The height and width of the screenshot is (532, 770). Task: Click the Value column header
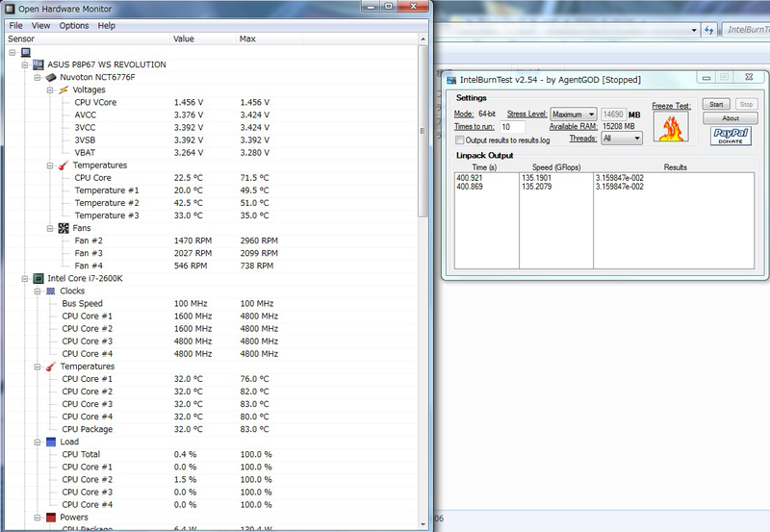(203, 38)
